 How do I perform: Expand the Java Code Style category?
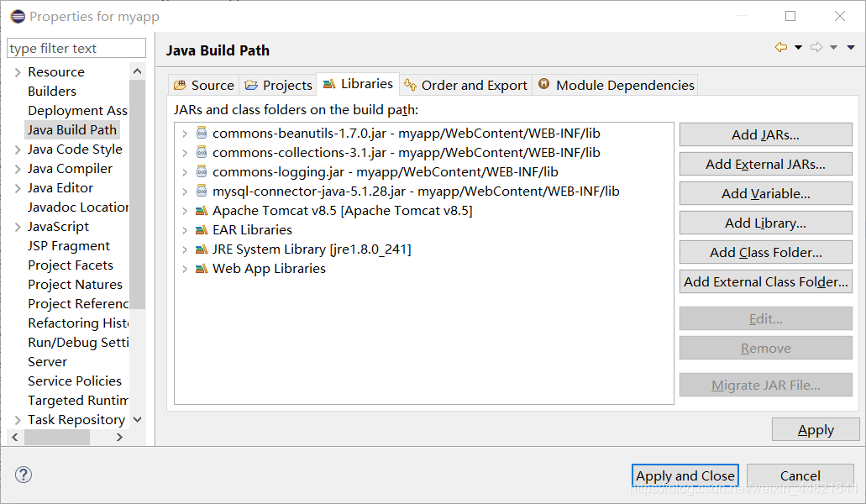click(x=18, y=150)
